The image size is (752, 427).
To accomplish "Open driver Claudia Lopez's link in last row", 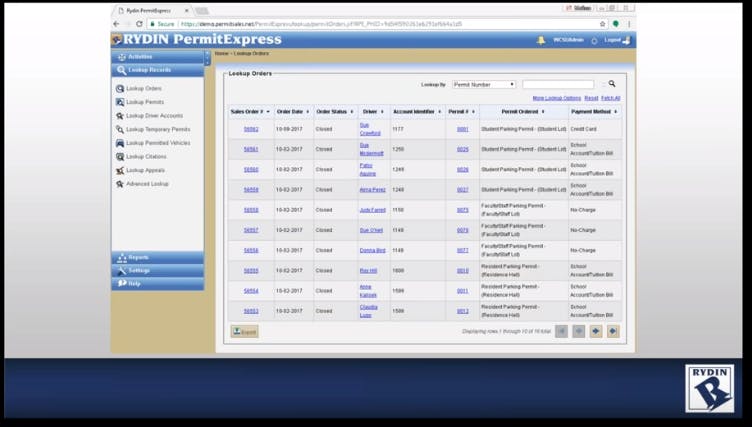I will [x=368, y=311].
